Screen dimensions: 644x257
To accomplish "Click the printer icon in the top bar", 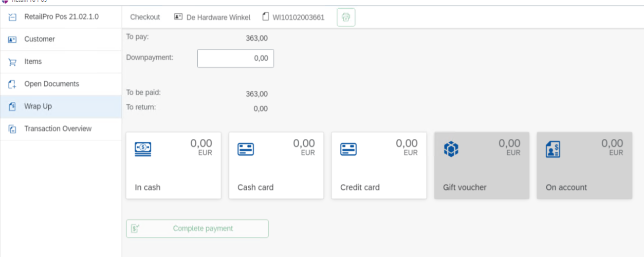I will [x=346, y=17].
